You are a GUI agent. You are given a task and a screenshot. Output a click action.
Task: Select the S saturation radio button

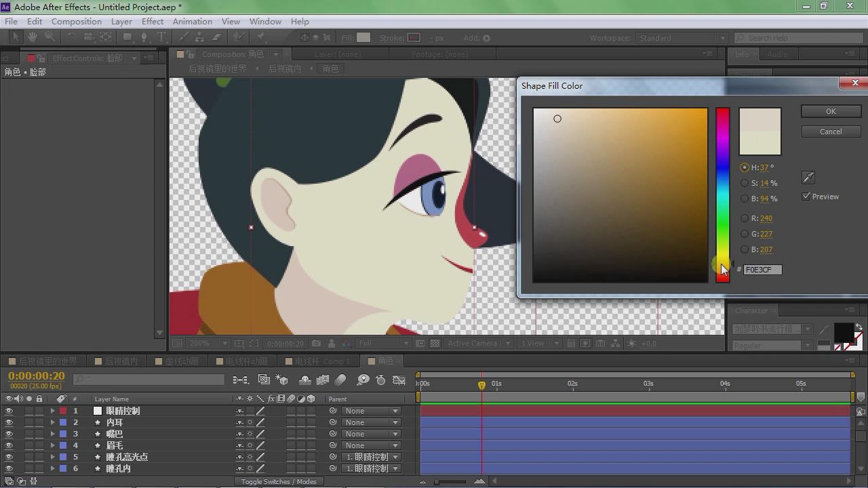[x=745, y=183]
